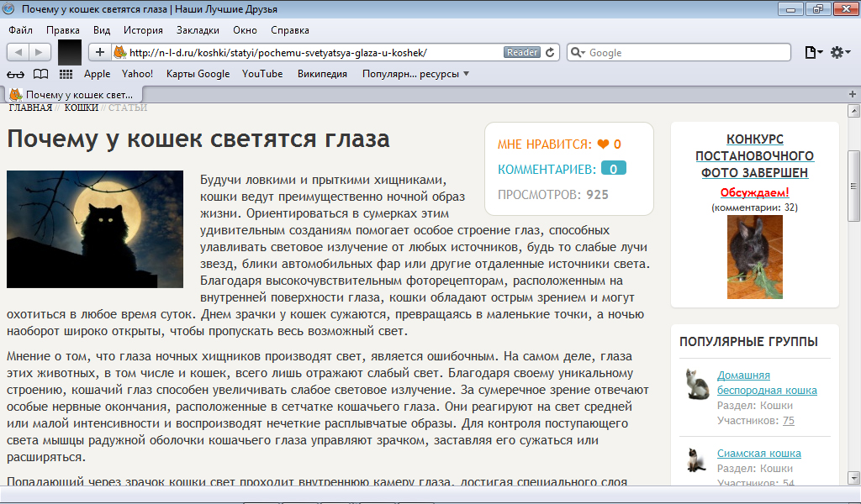Select the Почему у кошек свет... tab

[x=74, y=94]
